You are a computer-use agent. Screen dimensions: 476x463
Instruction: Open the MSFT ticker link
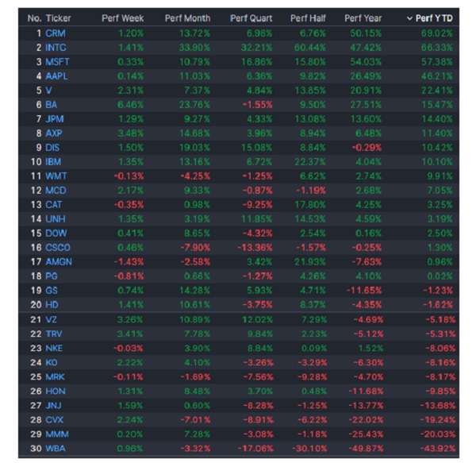coord(57,62)
